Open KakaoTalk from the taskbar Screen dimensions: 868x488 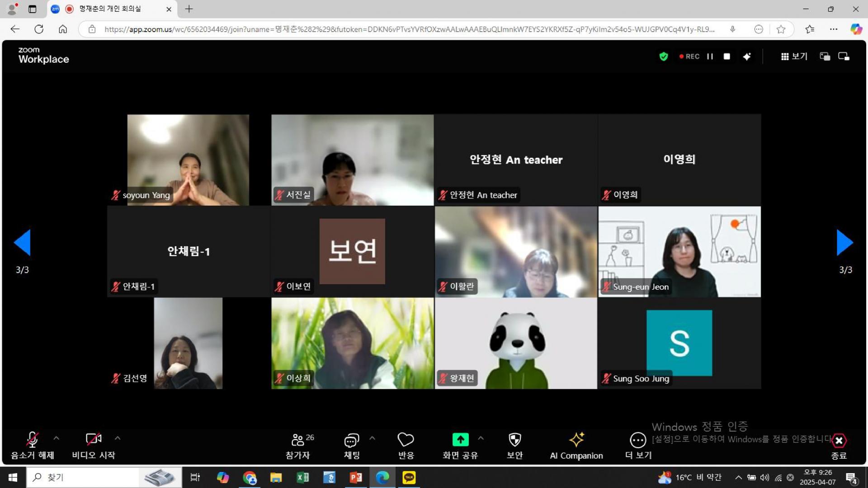409,478
